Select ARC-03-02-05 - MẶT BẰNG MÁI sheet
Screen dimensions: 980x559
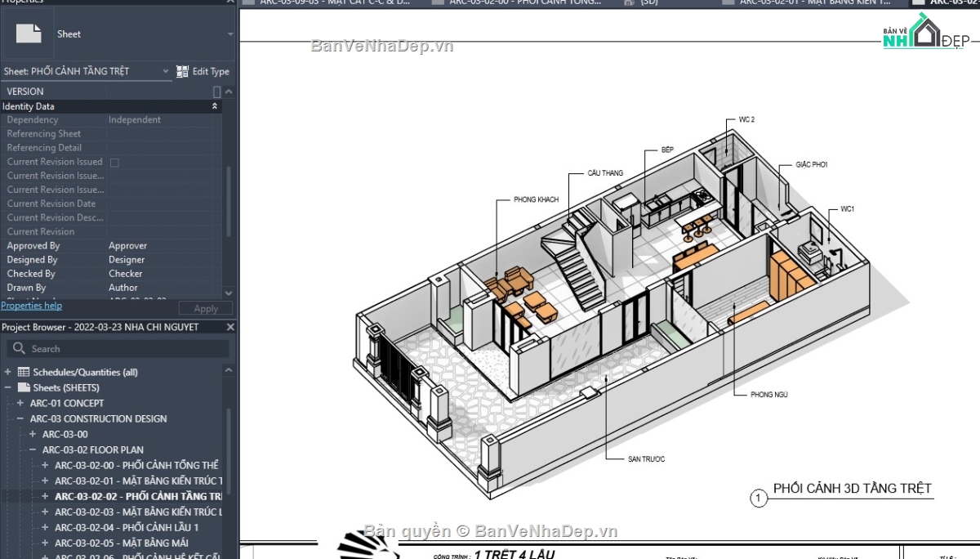[x=122, y=543]
